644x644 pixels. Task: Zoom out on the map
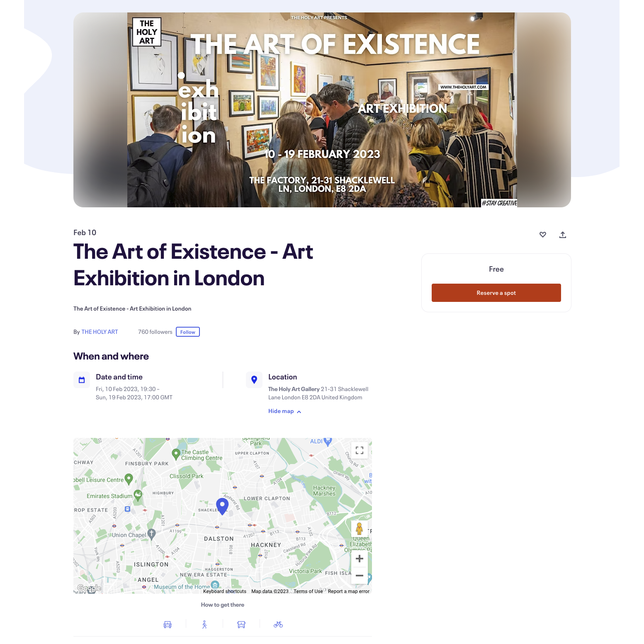[360, 576]
